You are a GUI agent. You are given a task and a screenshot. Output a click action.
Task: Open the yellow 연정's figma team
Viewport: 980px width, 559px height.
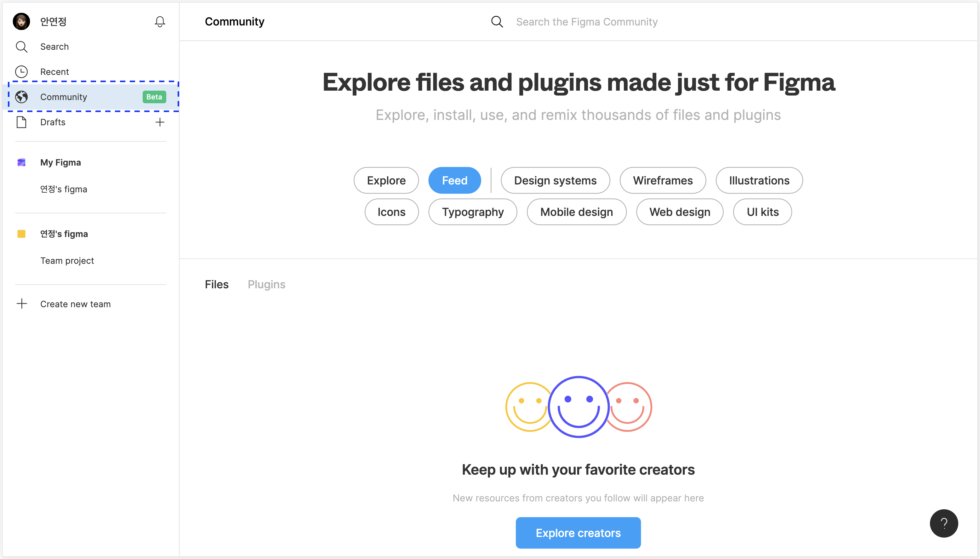64,234
